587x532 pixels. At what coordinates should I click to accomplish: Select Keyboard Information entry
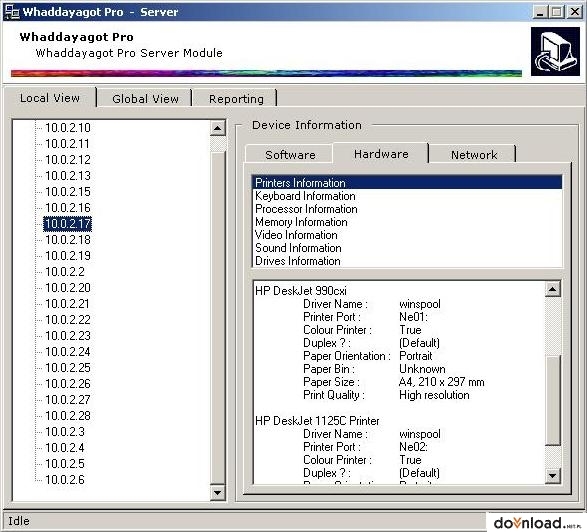[x=407, y=196]
